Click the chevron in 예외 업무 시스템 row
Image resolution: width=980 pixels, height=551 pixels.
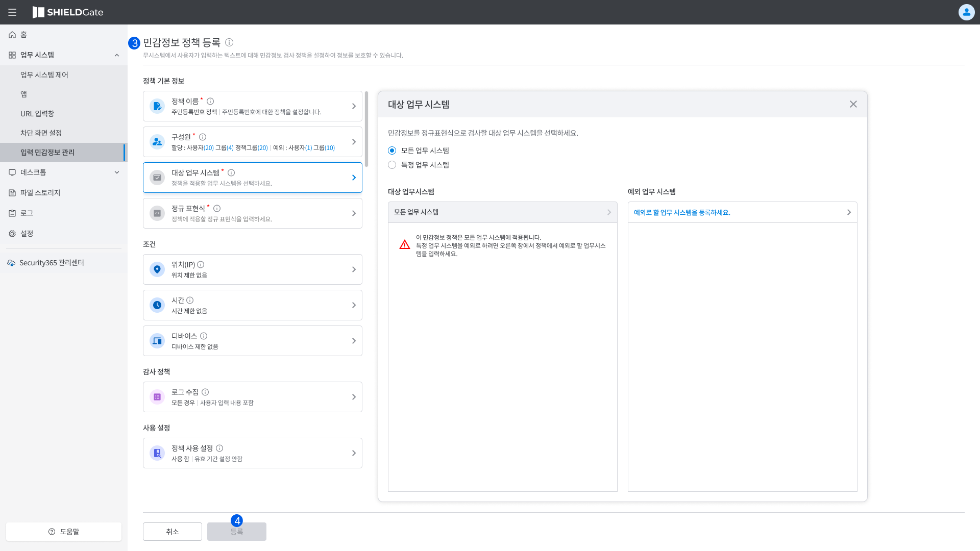coord(849,212)
